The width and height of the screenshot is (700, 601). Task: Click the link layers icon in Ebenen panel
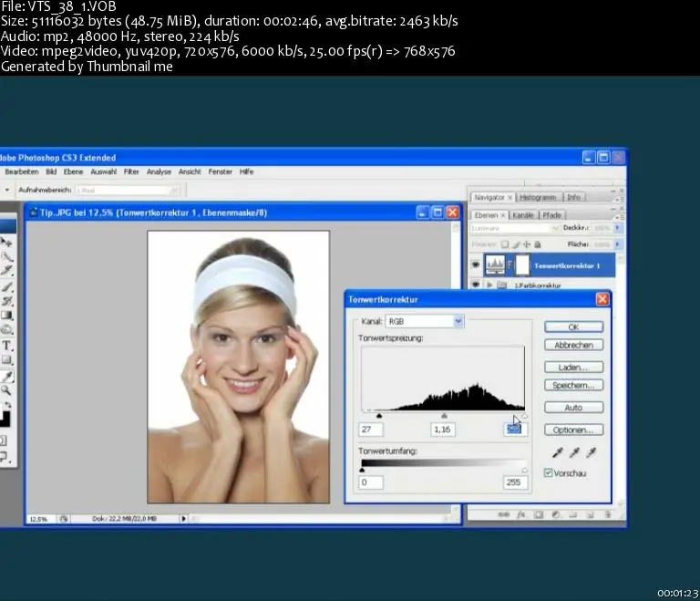pos(503,514)
